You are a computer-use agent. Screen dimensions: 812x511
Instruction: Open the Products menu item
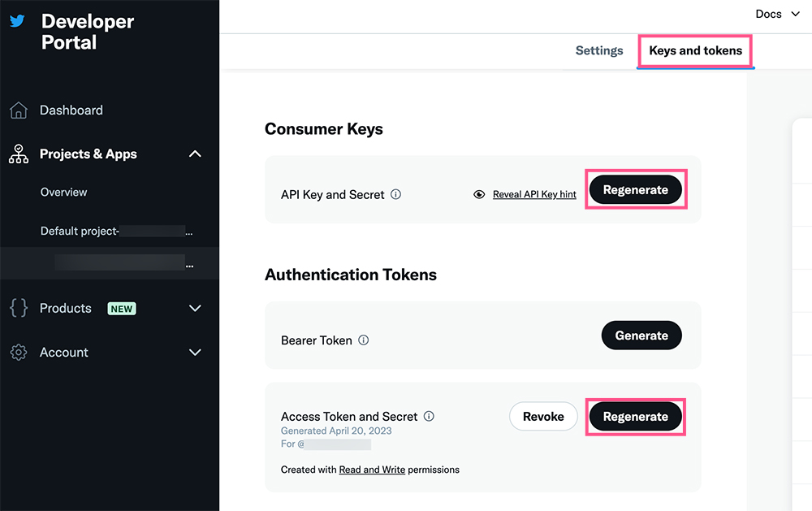(x=65, y=309)
